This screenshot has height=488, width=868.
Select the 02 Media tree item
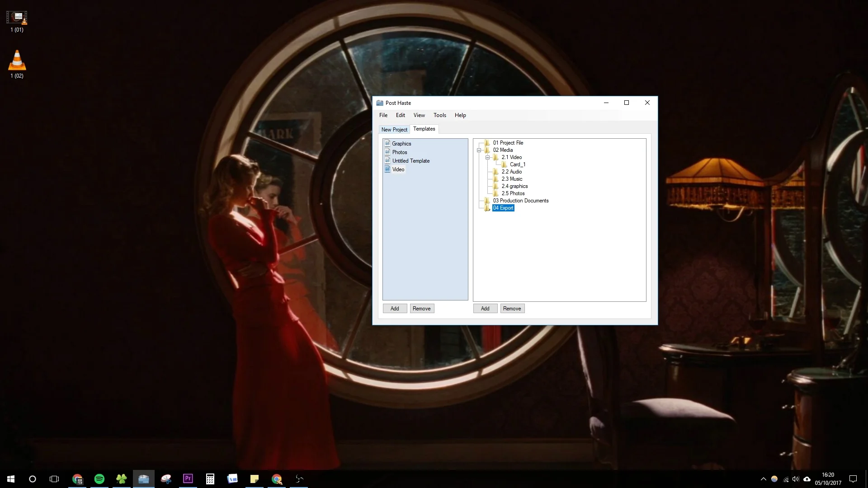(x=503, y=150)
